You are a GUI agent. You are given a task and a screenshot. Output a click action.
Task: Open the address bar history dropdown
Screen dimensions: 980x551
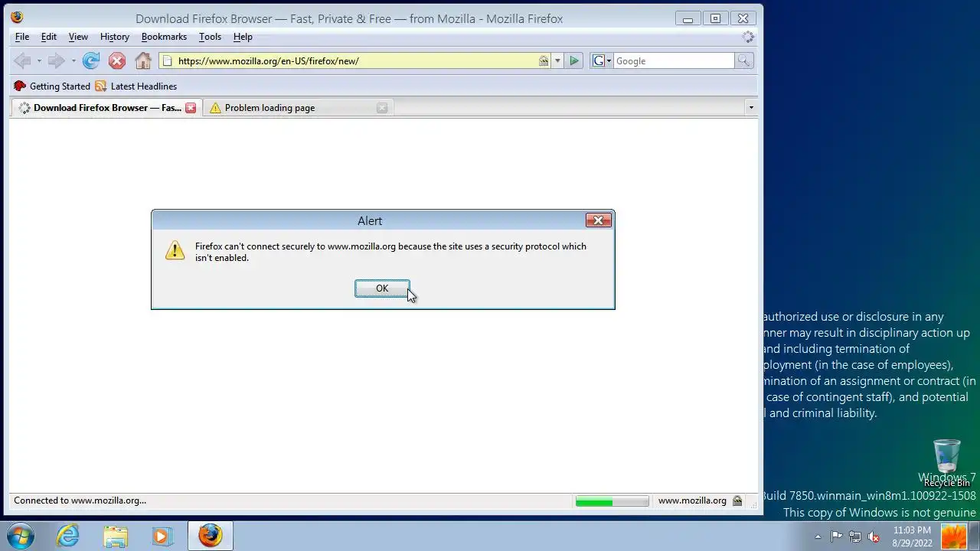pos(557,61)
